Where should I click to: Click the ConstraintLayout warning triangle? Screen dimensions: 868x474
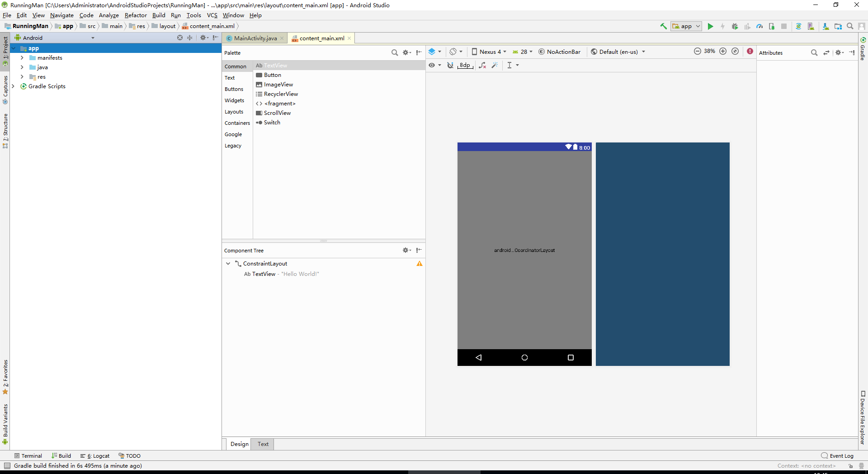[420, 264]
